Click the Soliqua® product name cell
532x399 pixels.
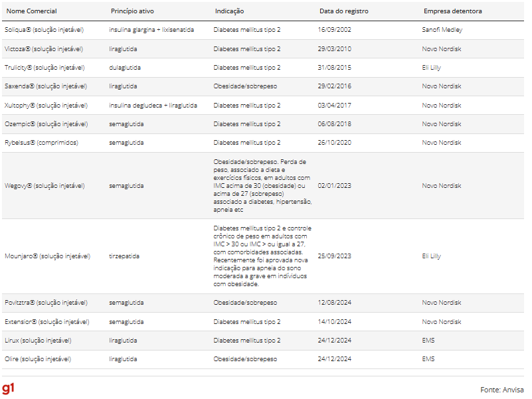tap(43, 30)
